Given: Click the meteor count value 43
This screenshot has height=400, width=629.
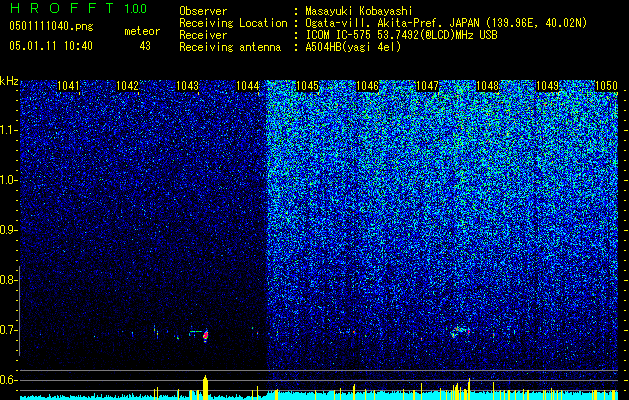Looking at the screenshot, I should click(145, 46).
